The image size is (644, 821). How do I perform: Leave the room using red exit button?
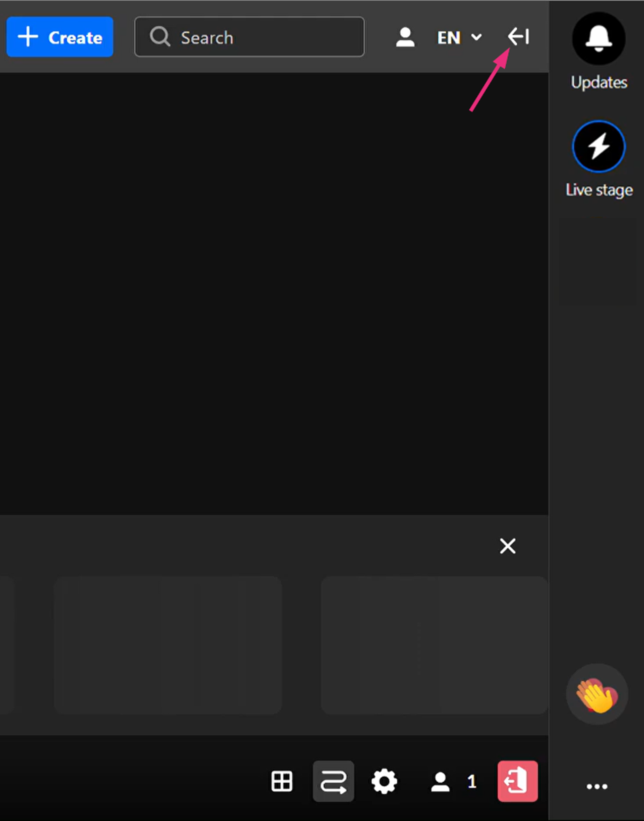coord(518,781)
